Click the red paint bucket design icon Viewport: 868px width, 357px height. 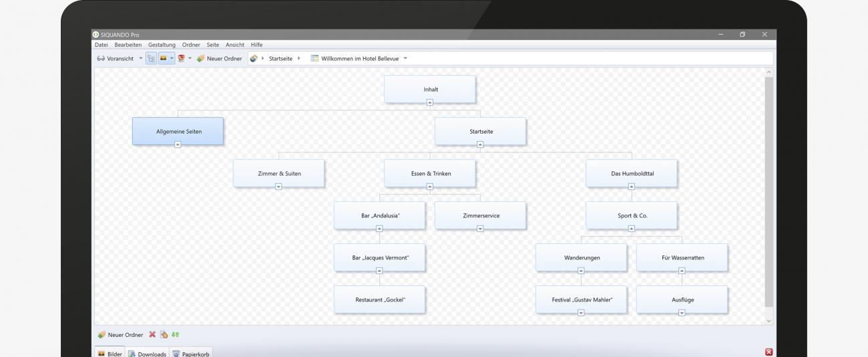(x=181, y=58)
